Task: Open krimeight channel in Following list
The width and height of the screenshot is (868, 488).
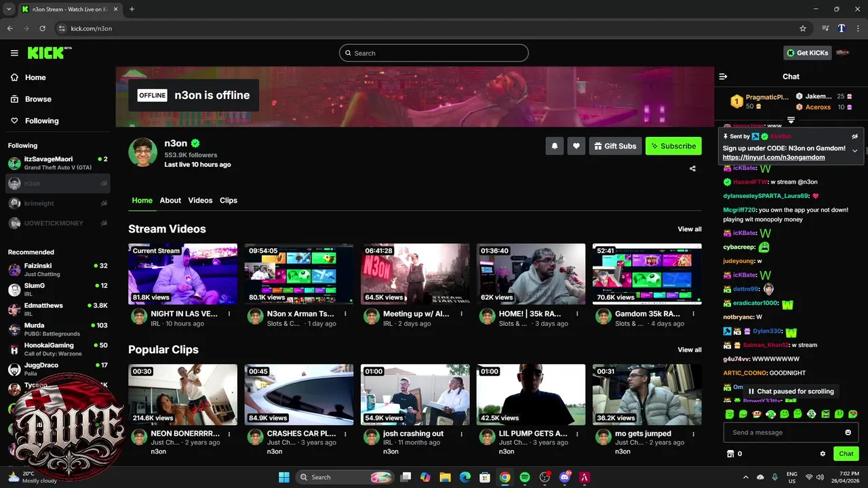Action: 58,203
